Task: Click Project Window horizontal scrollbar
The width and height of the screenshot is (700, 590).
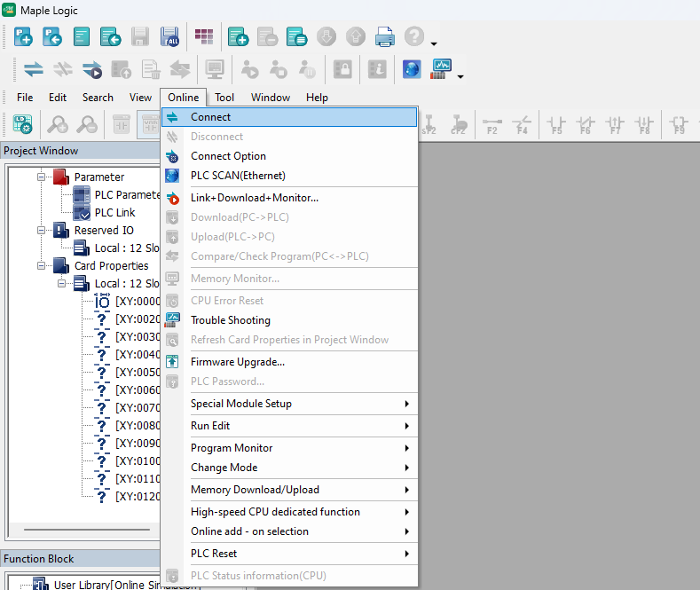Action: [x=87, y=530]
